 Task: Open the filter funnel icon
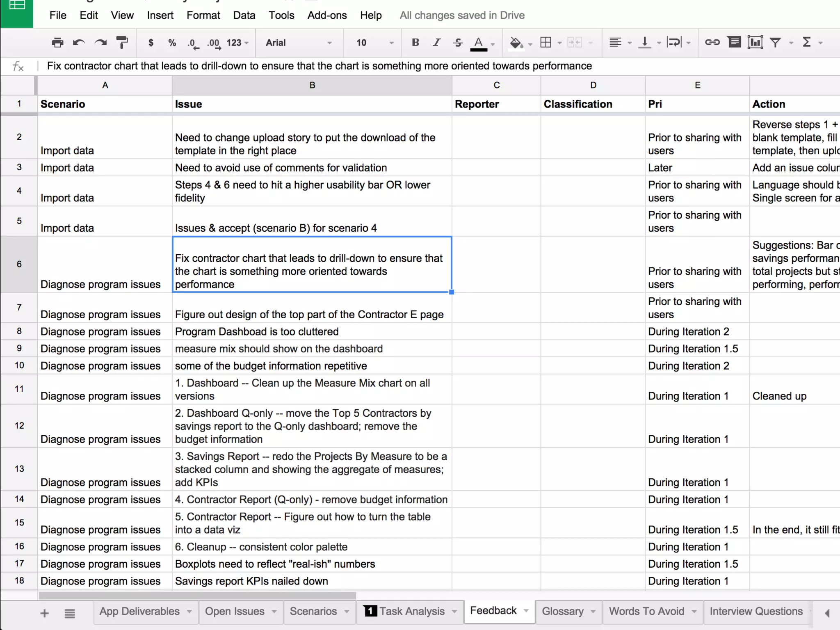click(x=775, y=42)
